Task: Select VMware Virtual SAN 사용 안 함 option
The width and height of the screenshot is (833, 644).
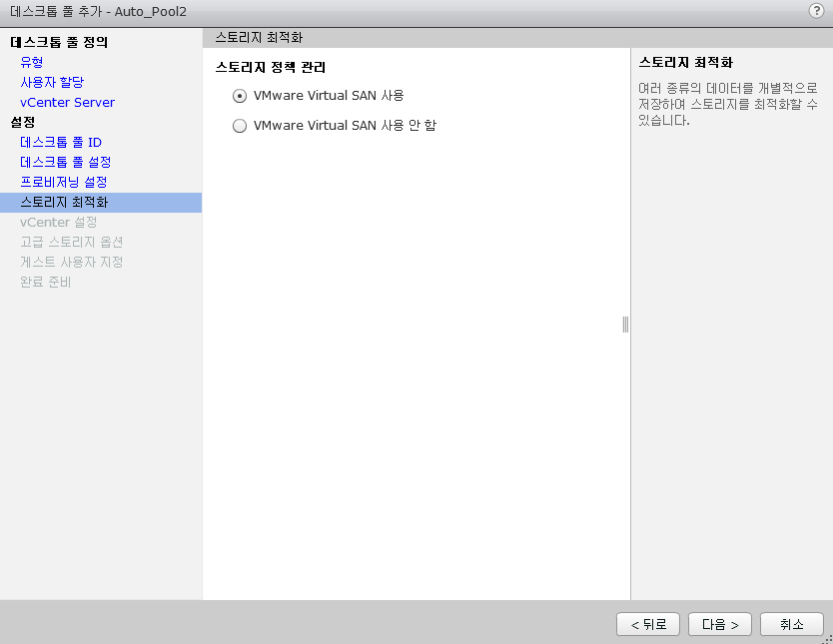Action: [x=240, y=126]
